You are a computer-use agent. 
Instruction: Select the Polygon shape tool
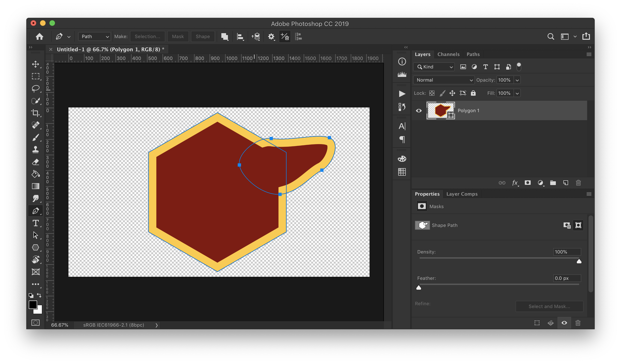tap(36, 247)
